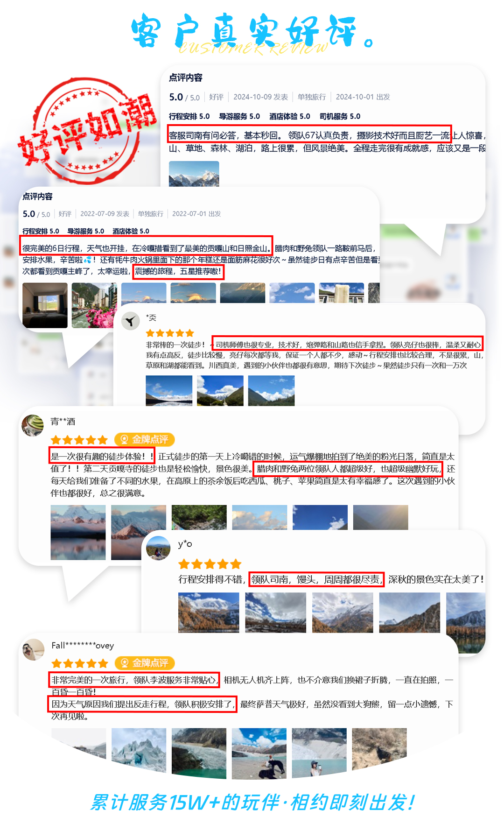Open the black dog photo in Fall********ovey's review

pos(259,754)
